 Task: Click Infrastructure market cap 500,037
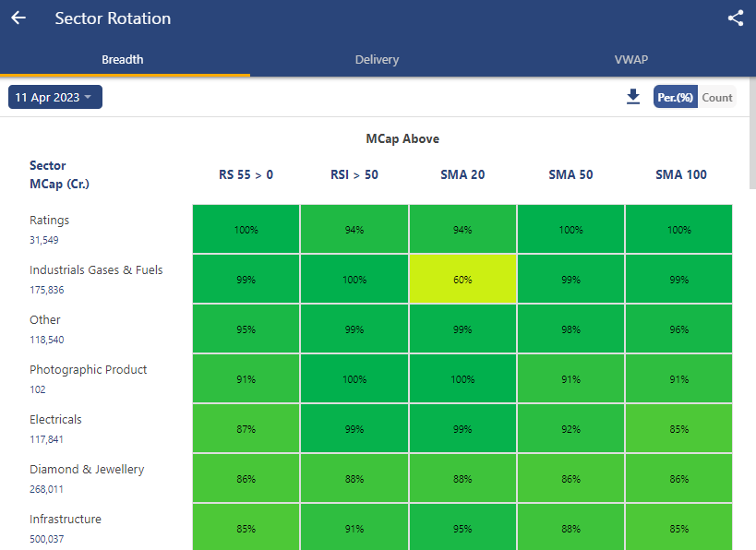tap(46, 539)
